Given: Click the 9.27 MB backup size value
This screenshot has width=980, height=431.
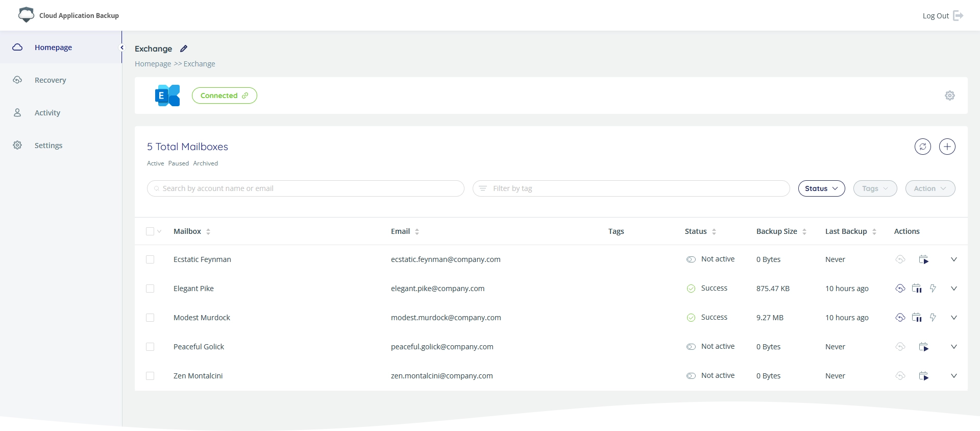Looking at the screenshot, I should [x=770, y=318].
